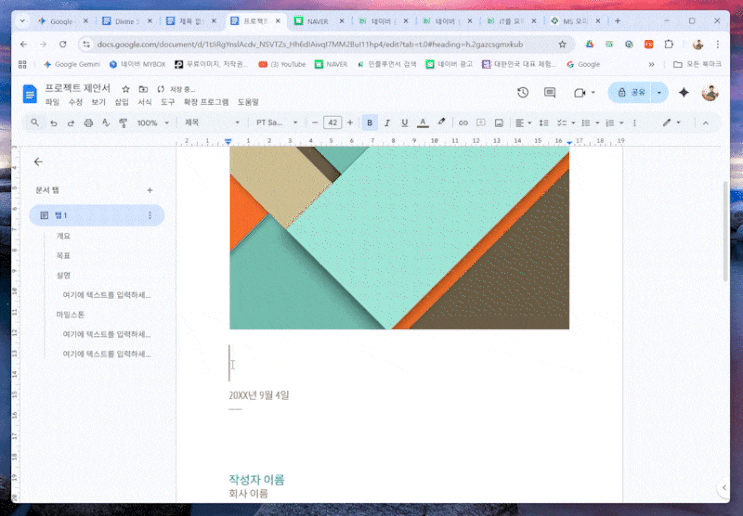Add a new document tab with plus

pyautogui.click(x=150, y=190)
